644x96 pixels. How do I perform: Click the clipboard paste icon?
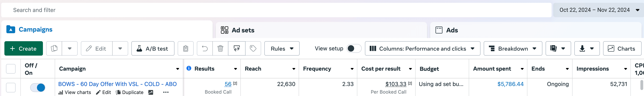[185, 48]
